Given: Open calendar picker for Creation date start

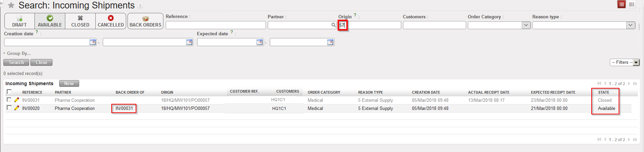Looking at the screenshot, I should click(x=92, y=42).
